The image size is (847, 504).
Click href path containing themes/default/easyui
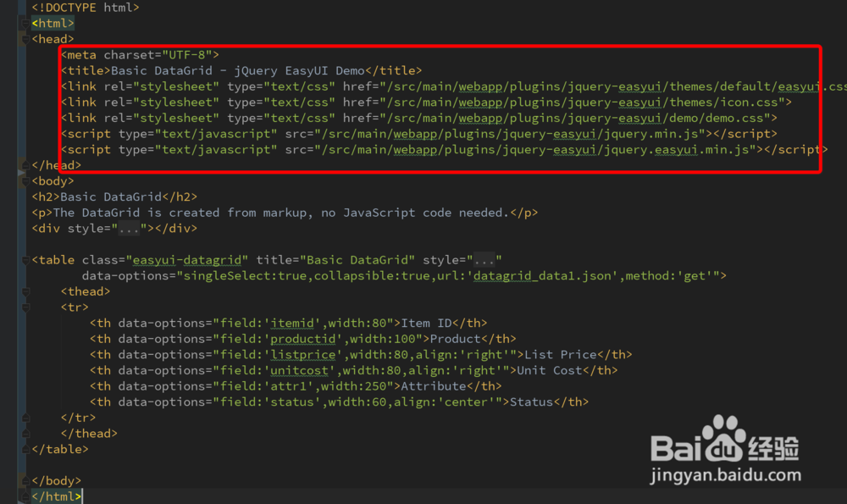click(x=617, y=86)
